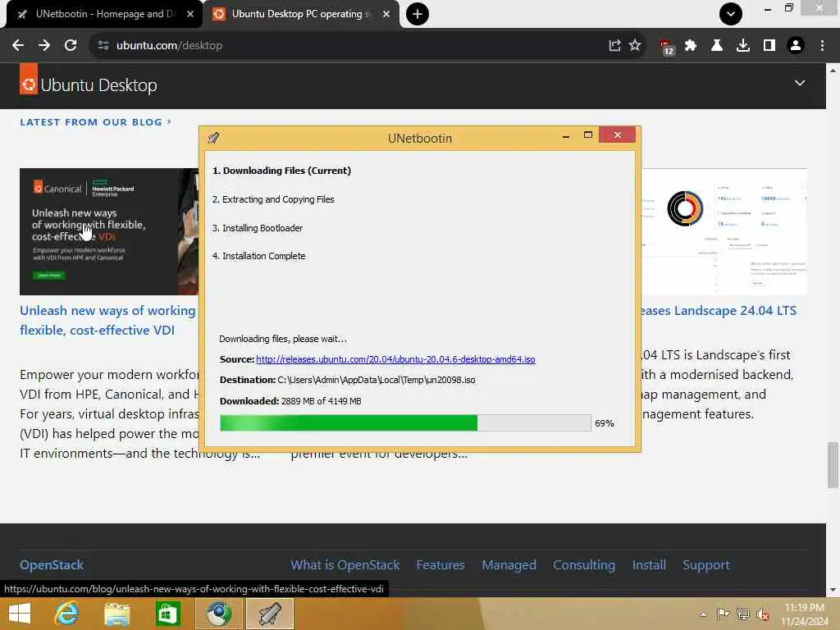Open File Explorer from taskbar
840x630 pixels.
tap(117, 614)
